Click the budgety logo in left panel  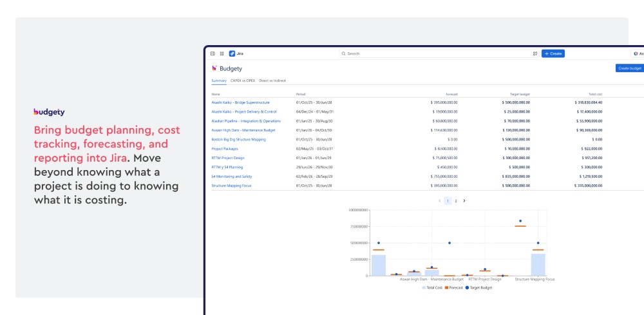coord(50,112)
